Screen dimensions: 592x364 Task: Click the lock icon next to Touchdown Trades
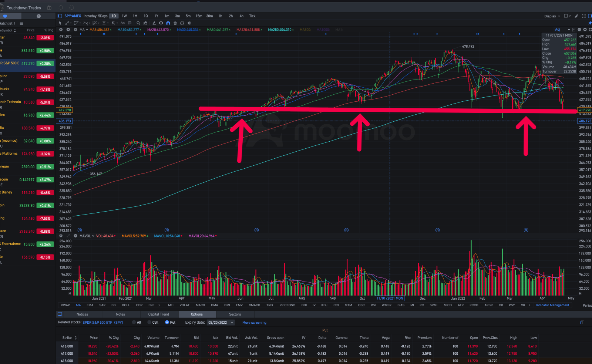pyautogui.click(x=49, y=7)
